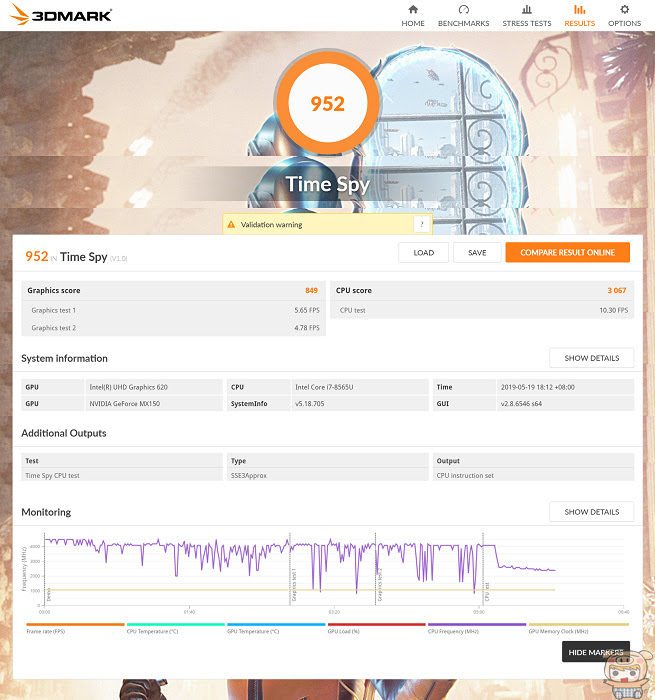Open the Home icon in navigation
This screenshot has height=700, width=655.
pyautogui.click(x=413, y=9)
